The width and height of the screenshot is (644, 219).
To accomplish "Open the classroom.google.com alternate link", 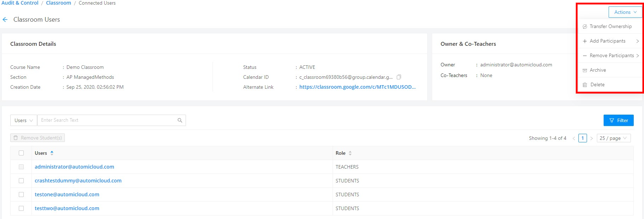I will tap(357, 87).
